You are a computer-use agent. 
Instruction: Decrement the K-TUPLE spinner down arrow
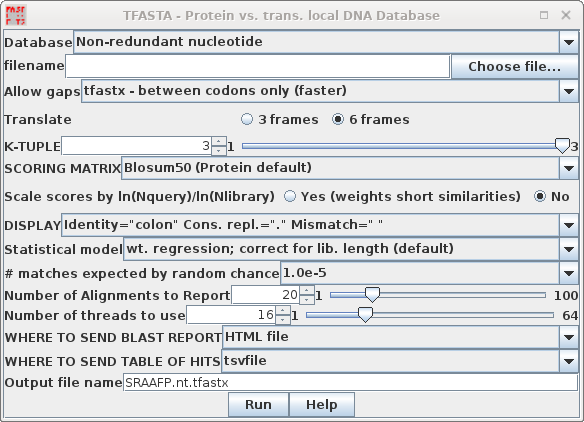click(219, 150)
